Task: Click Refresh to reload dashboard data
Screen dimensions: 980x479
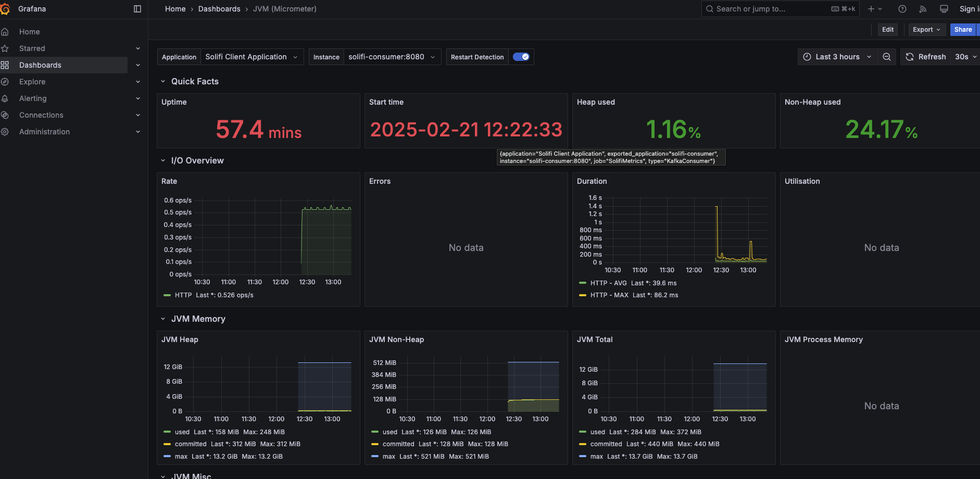Action: click(925, 56)
